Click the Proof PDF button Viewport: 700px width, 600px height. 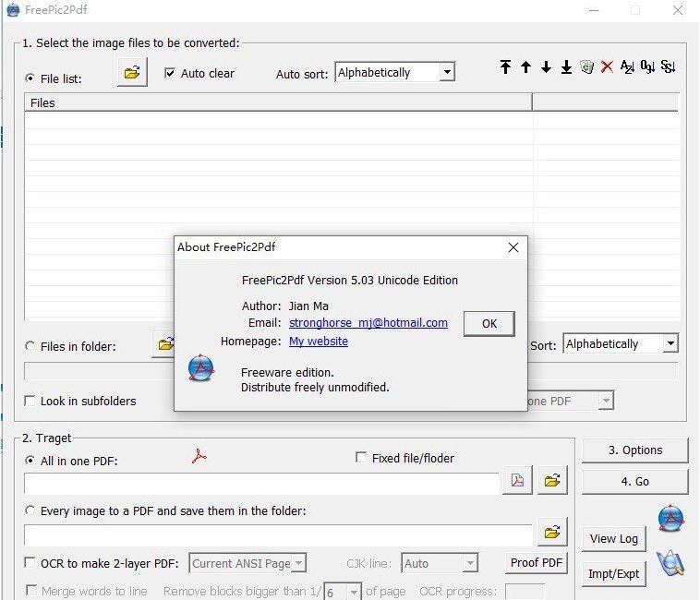coord(537,563)
